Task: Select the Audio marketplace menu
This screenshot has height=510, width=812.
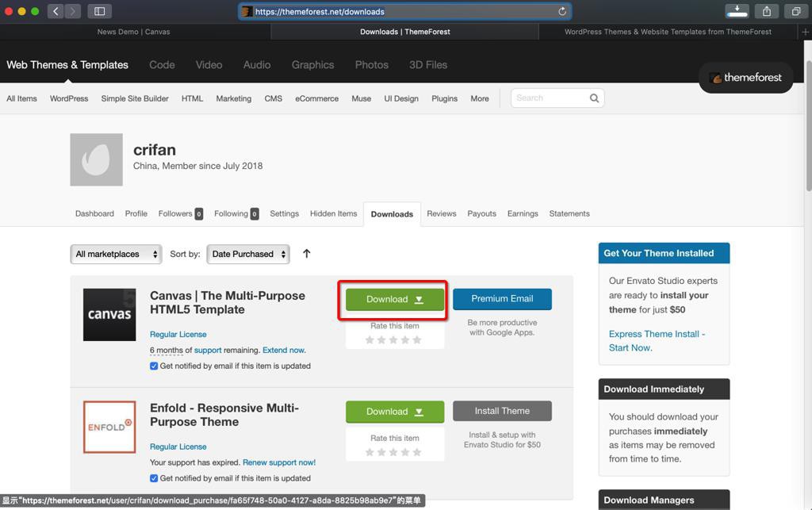Action: click(x=257, y=65)
